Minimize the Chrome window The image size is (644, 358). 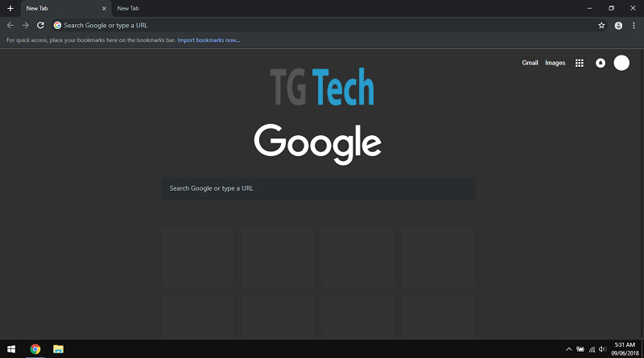click(590, 8)
